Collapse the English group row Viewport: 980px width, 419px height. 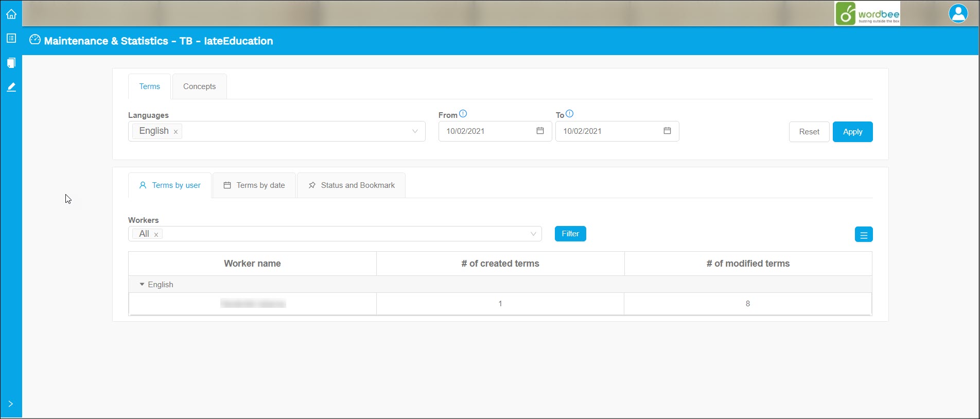142,284
